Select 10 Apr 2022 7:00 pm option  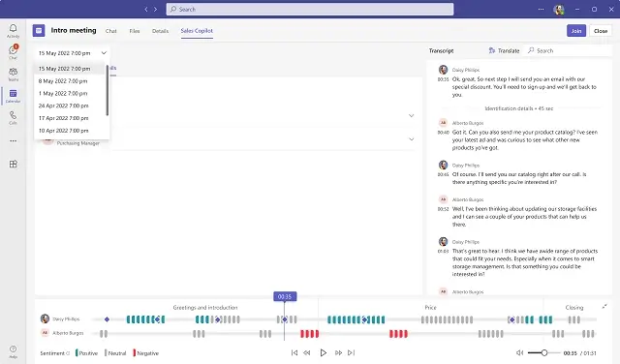[x=70, y=131]
